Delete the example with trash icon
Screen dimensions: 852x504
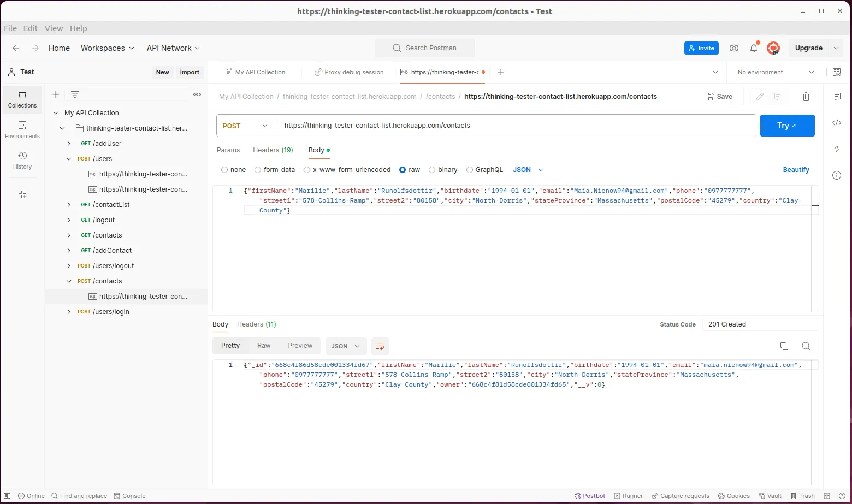pos(806,97)
